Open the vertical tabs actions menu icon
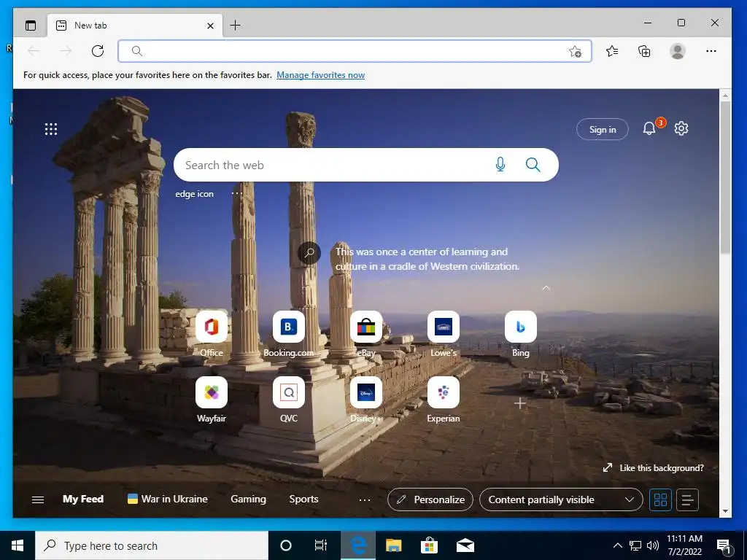747x560 pixels. coord(31,26)
